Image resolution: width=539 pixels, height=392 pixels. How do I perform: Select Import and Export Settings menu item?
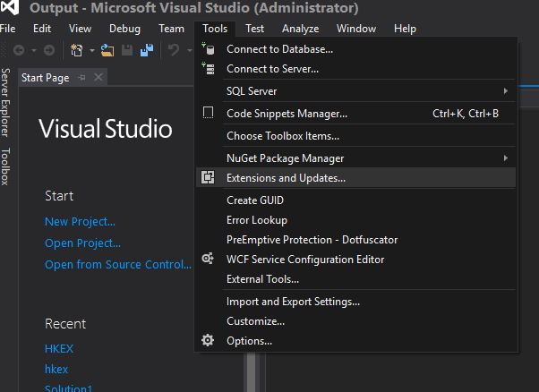pos(293,302)
